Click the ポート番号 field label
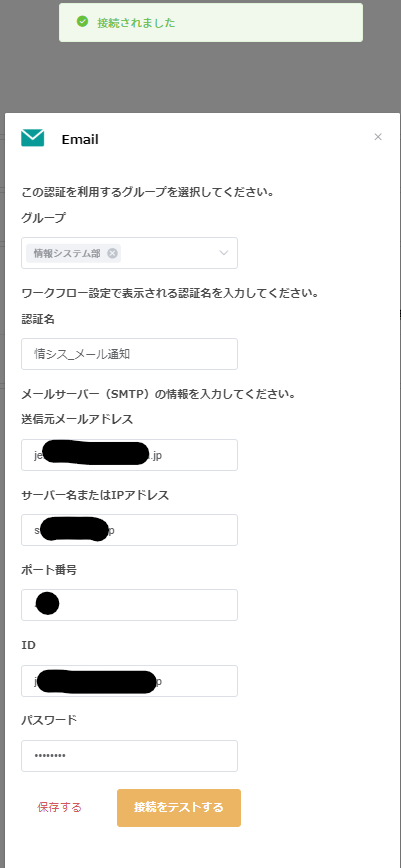Image resolution: width=401 pixels, height=868 pixels. point(49,570)
